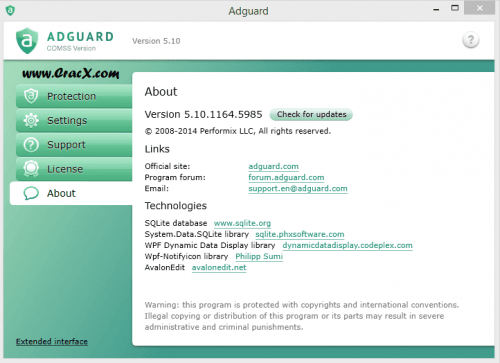This screenshot has height=363, width=500.
Task: Switch to Extended interface
Action: pos(52,341)
